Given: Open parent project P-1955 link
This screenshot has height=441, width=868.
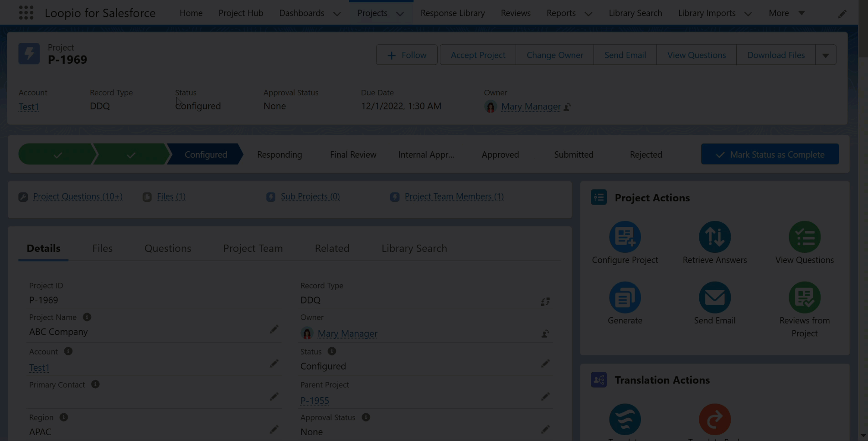Looking at the screenshot, I should click(315, 400).
